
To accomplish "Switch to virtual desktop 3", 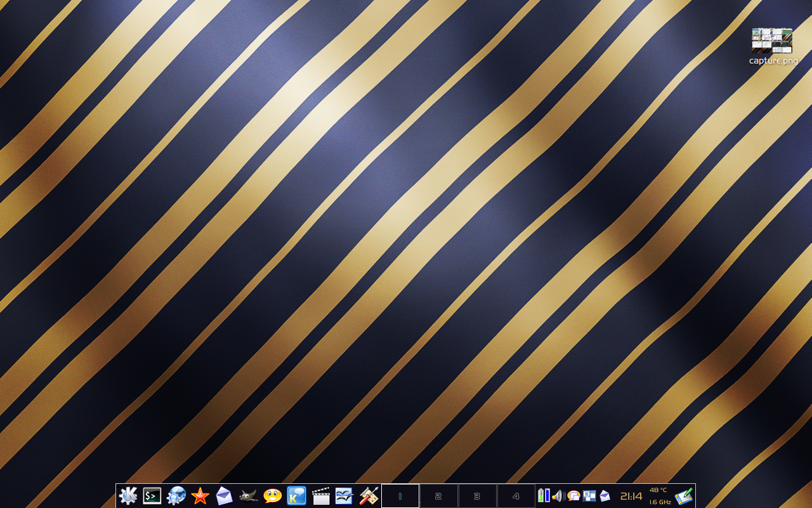I will (477, 496).
